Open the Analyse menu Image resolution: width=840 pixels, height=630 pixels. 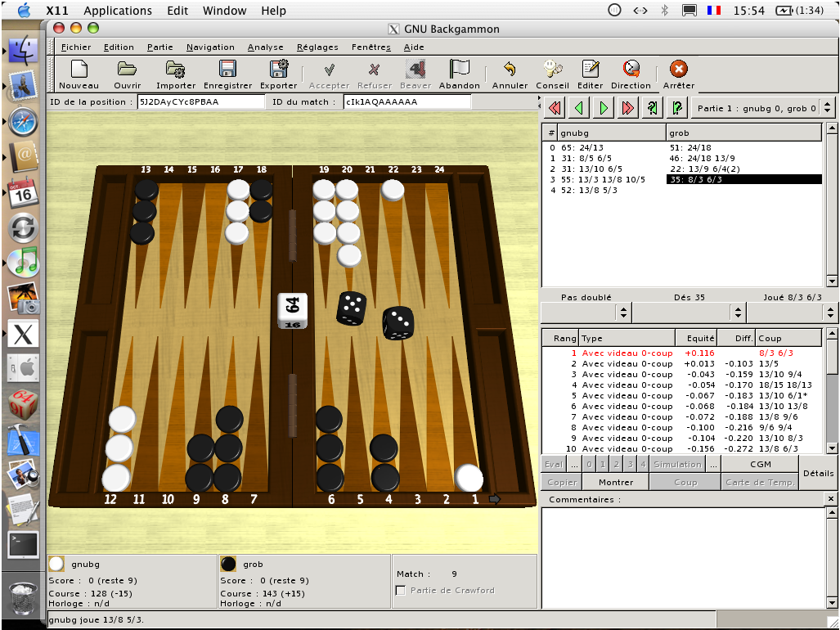264,47
